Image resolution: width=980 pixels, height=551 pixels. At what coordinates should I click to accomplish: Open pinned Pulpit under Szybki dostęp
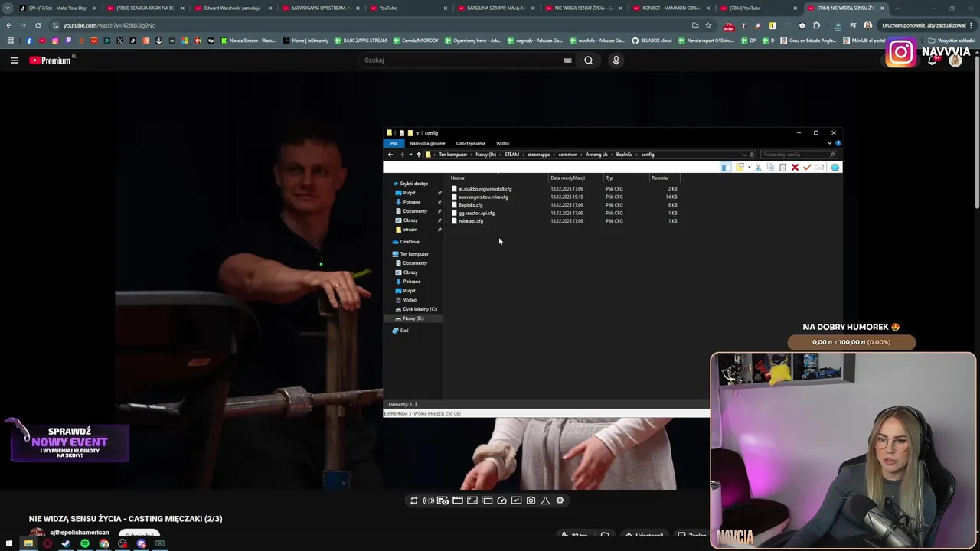(x=409, y=193)
